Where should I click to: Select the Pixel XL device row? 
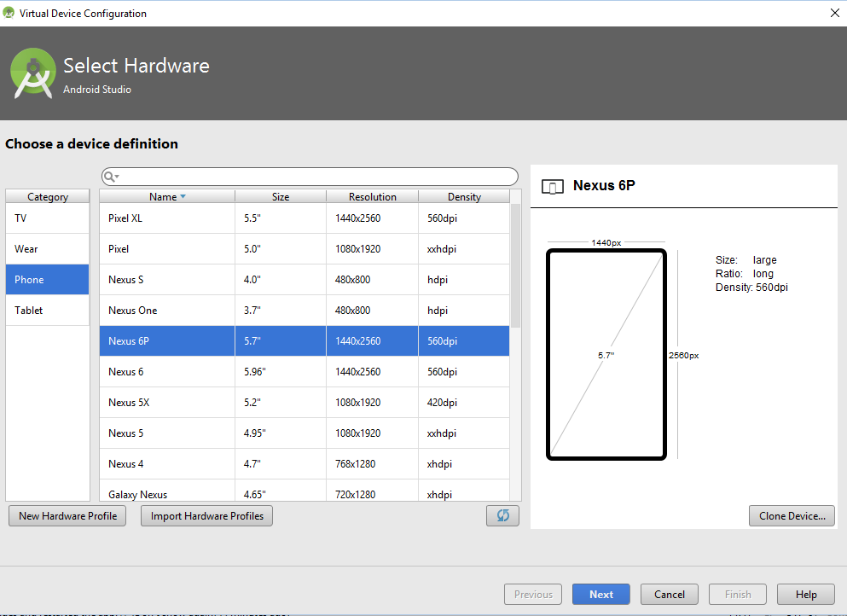coord(305,218)
